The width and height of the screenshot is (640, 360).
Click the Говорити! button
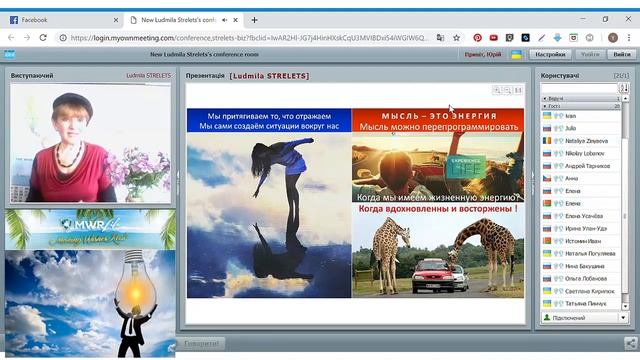pos(201,344)
